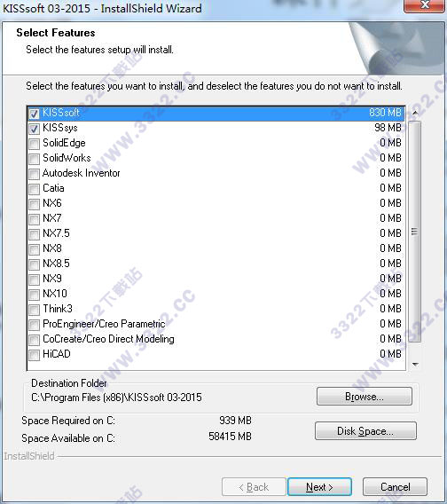Click the 98 MB size value
Screen dimensions: 447x504
coord(388,128)
